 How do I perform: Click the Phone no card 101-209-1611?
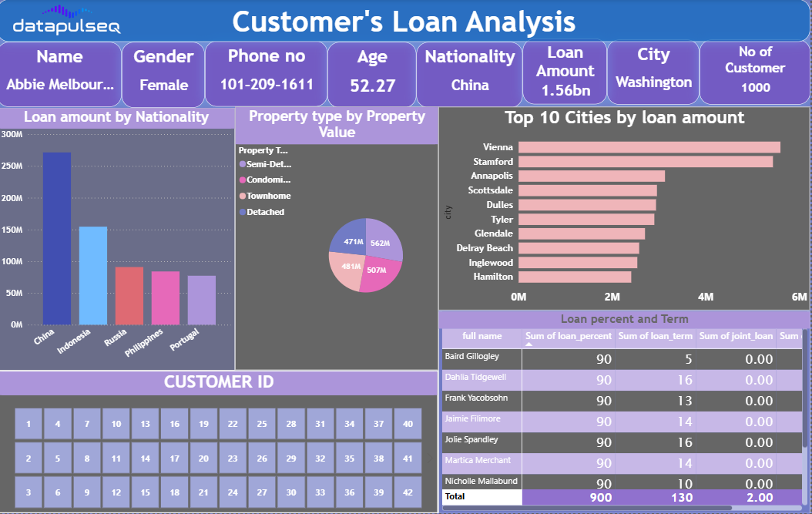[267, 74]
